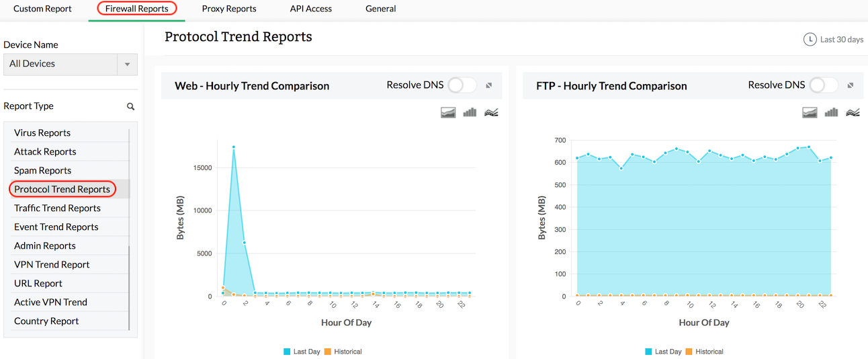The height and width of the screenshot is (359, 868).
Task: Search report types with magnifier icon
Action: (x=130, y=106)
